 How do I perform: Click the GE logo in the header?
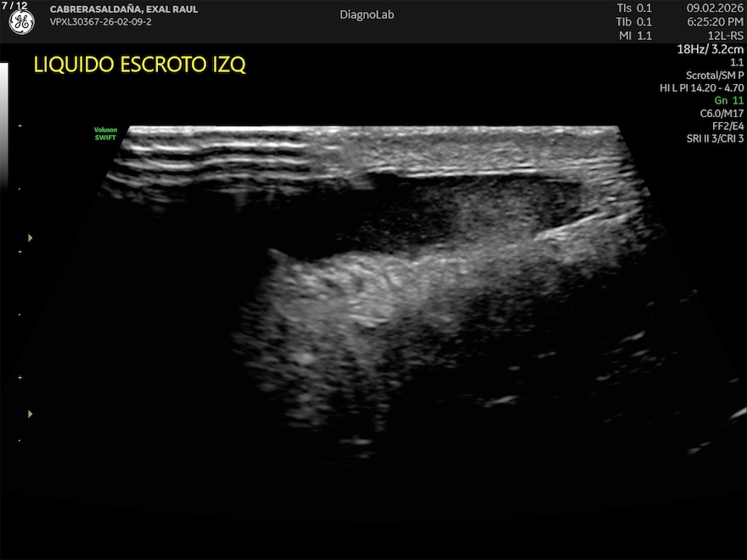click(x=21, y=23)
